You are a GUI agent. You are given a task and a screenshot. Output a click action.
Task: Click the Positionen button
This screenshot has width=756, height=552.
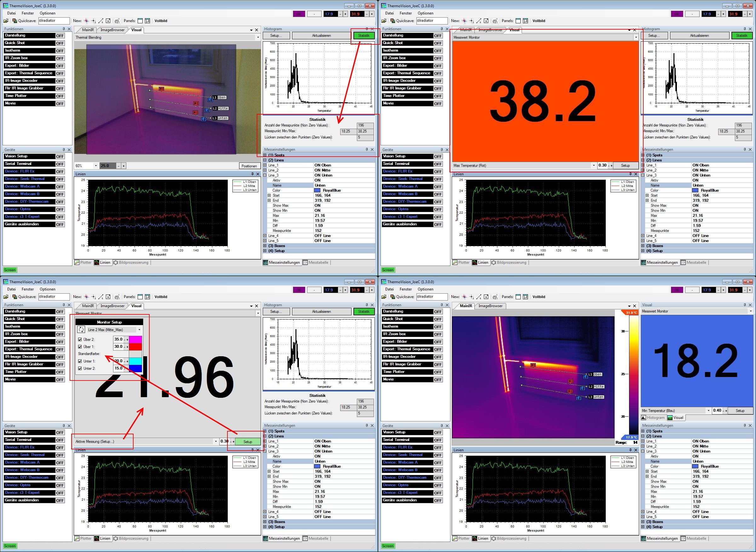coord(249,166)
